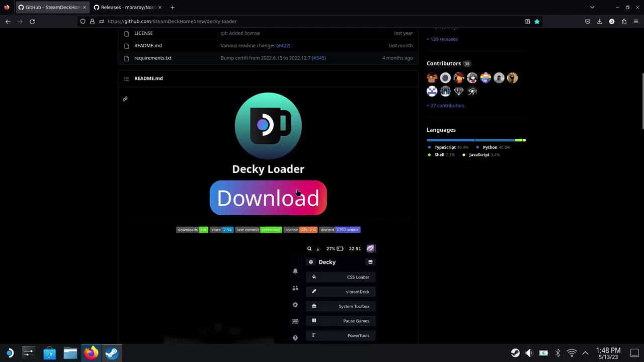The height and width of the screenshot is (362, 644).
Task: Open the '+ 27 contributors' link
Action: (445, 106)
